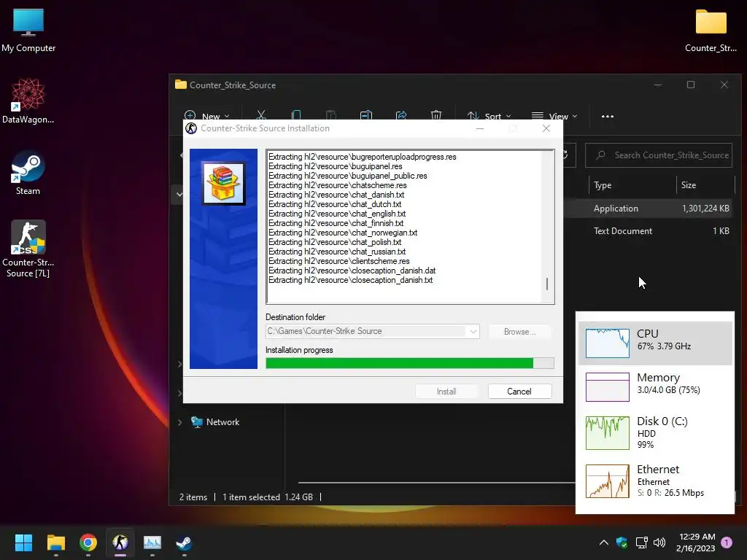Open the New menu in Explorer

[206, 116]
